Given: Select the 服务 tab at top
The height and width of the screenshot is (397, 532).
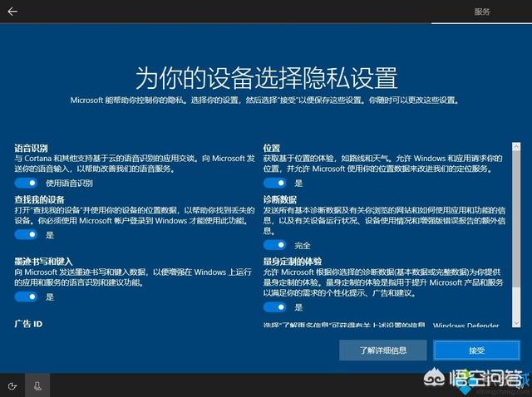Looking at the screenshot, I should pos(482,12).
